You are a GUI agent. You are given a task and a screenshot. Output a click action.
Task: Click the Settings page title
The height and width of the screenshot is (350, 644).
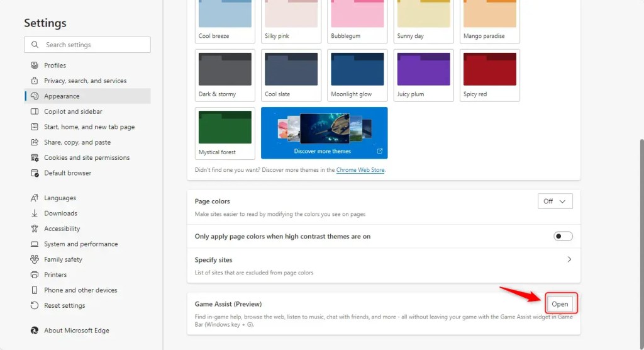45,23
